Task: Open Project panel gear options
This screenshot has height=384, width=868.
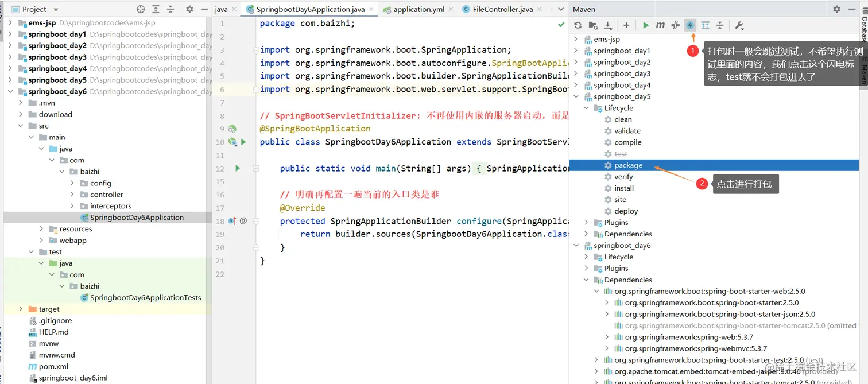Action: (x=190, y=9)
